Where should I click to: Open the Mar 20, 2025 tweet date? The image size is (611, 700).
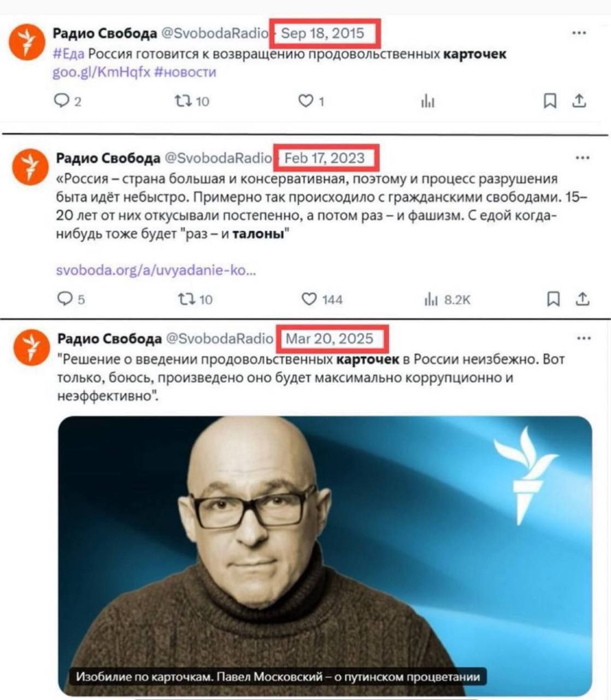330,339
